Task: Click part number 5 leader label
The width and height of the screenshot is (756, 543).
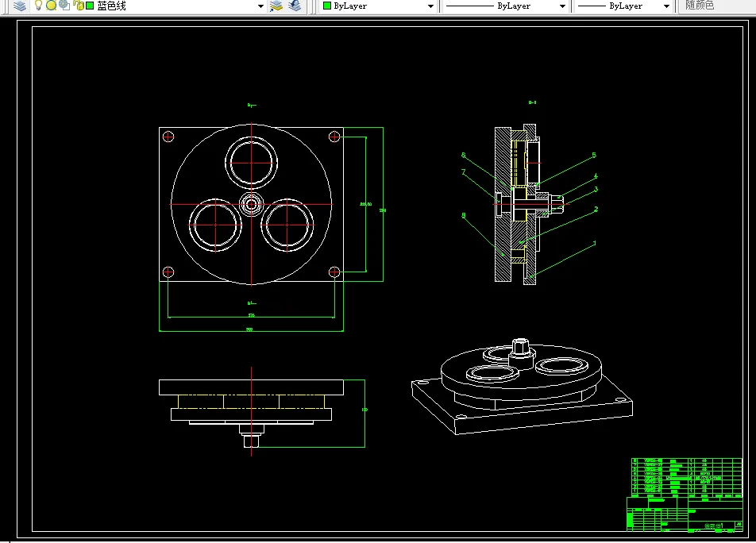Action: pos(593,156)
